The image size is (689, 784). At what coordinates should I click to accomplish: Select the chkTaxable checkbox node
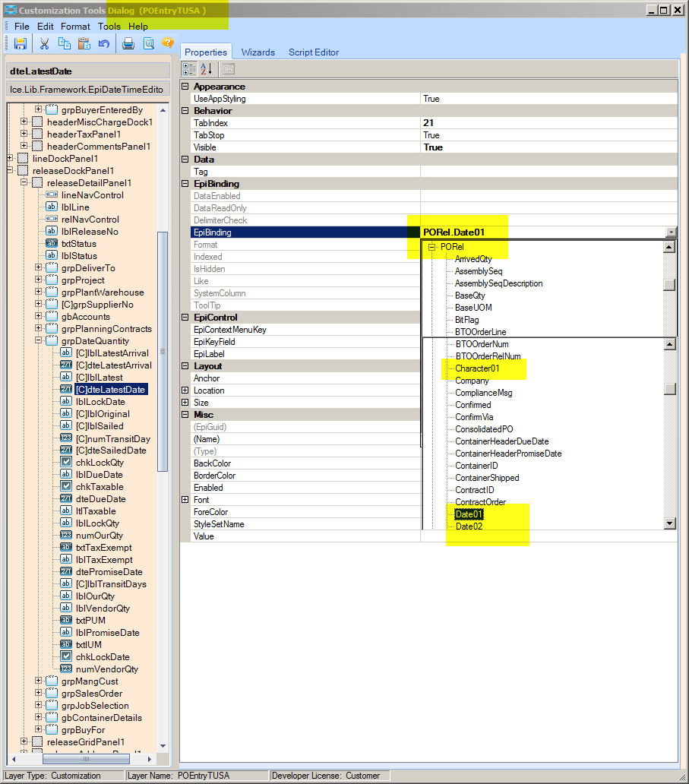pos(100,487)
